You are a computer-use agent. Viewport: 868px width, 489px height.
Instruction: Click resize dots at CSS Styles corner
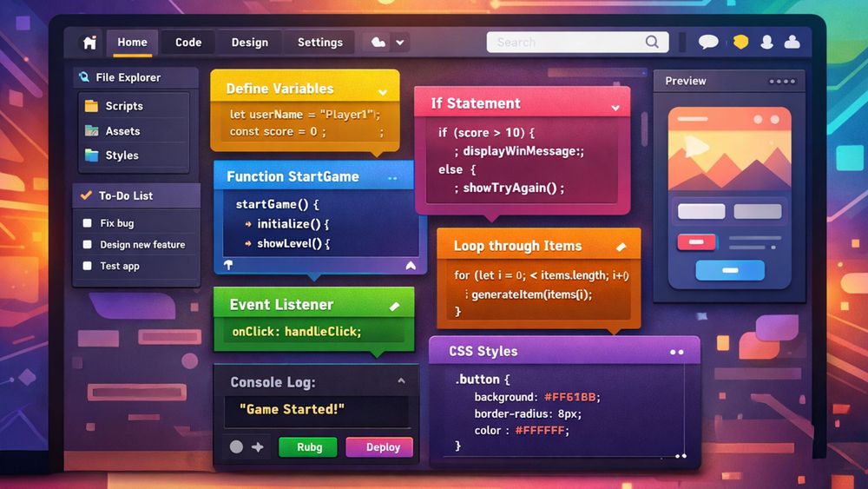(x=681, y=456)
